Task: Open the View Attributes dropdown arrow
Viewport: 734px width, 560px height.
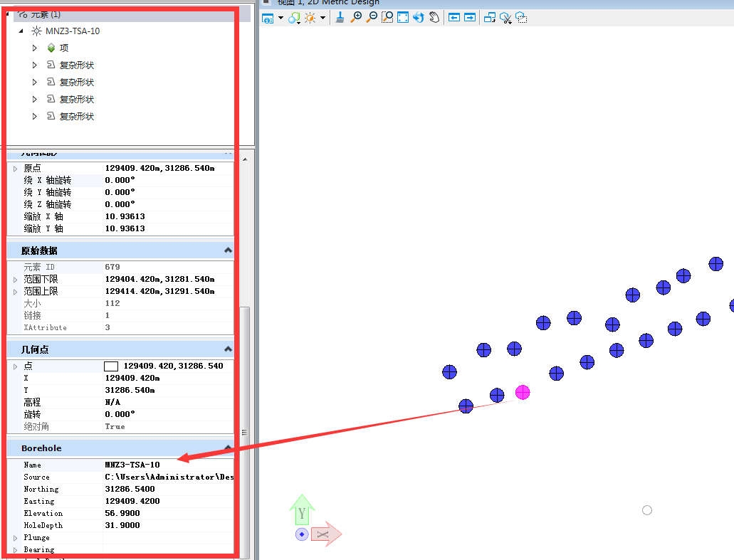Action: (281, 18)
